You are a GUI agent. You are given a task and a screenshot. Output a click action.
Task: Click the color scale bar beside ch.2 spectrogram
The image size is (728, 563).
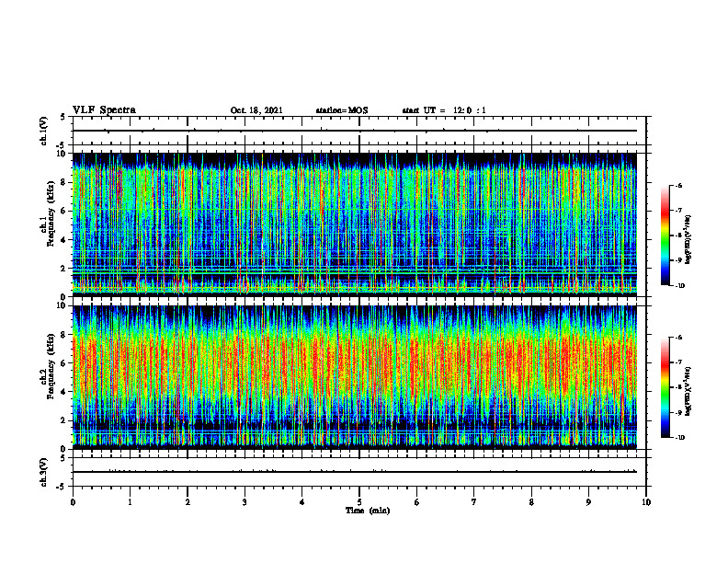click(x=665, y=387)
